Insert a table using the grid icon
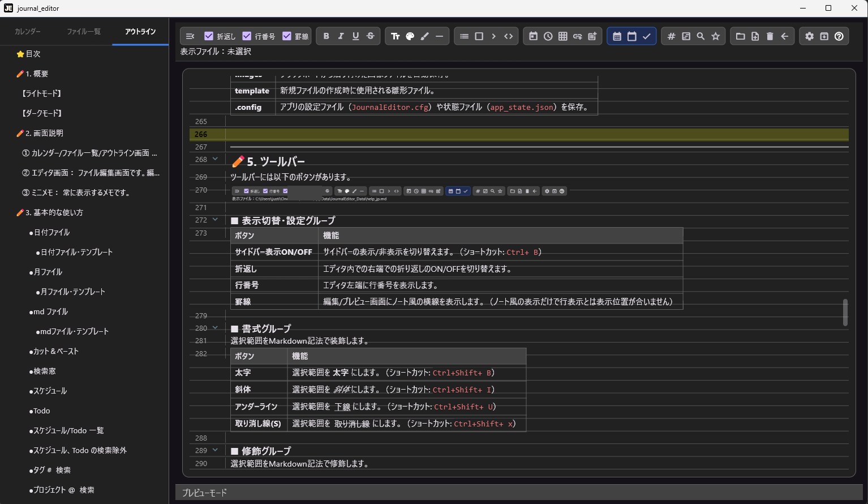Viewport: 868px width, 504px height. coord(562,36)
